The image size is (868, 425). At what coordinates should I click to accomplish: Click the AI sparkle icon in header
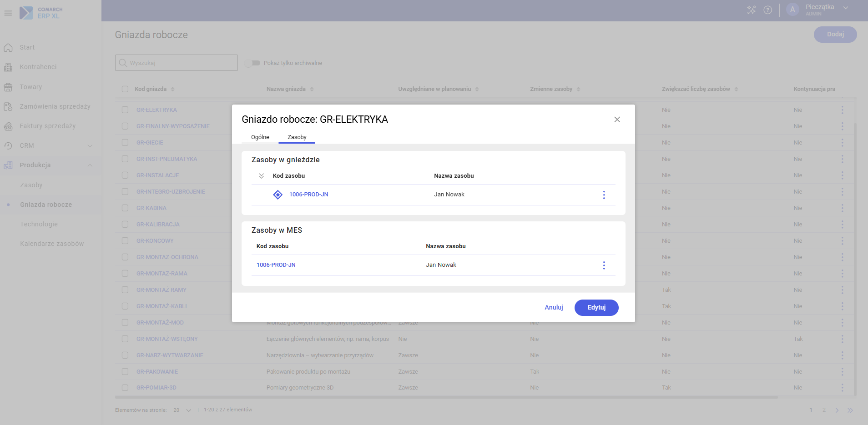click(751, 10)
